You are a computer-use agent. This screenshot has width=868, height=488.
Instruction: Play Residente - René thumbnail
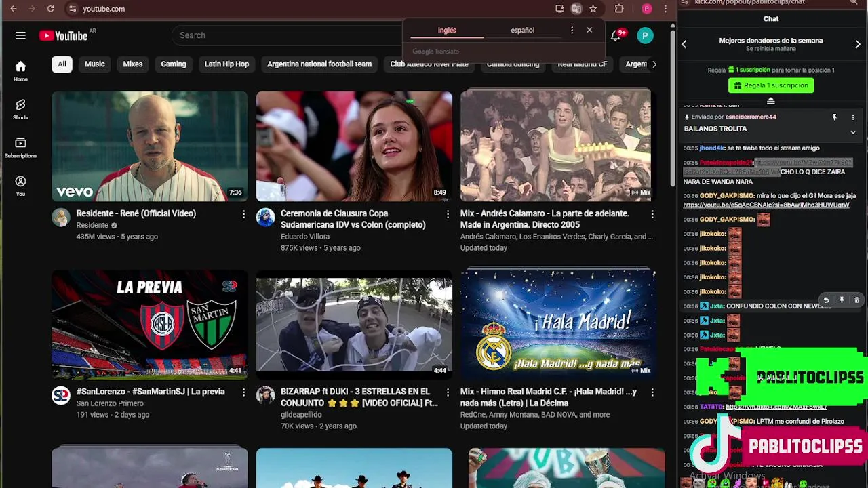(x=150, y=146)
